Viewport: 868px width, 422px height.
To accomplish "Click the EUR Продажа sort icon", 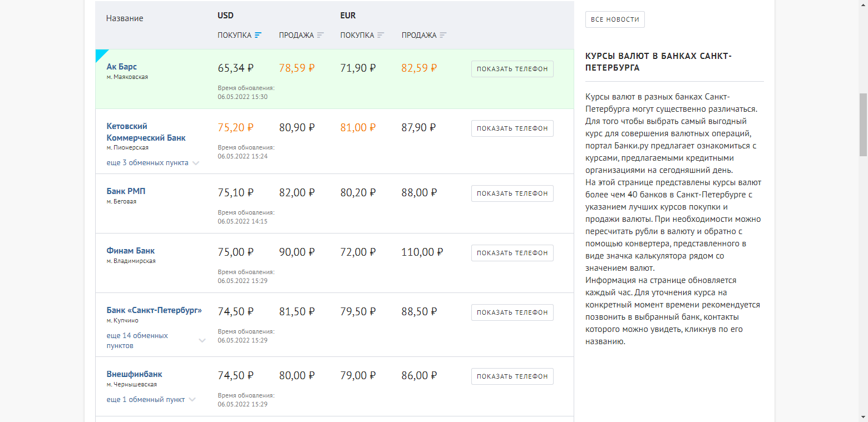I will pyautogui.click(x=443, y=35).
